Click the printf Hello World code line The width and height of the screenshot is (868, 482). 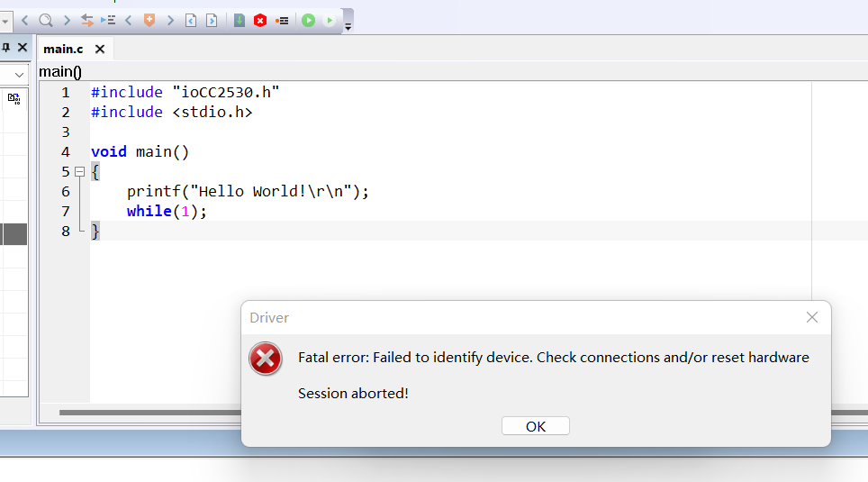(x=248, y=191)
